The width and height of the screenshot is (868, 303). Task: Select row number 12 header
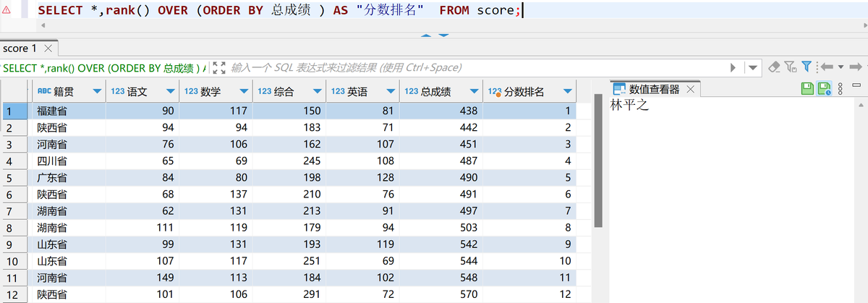point(14,294)
